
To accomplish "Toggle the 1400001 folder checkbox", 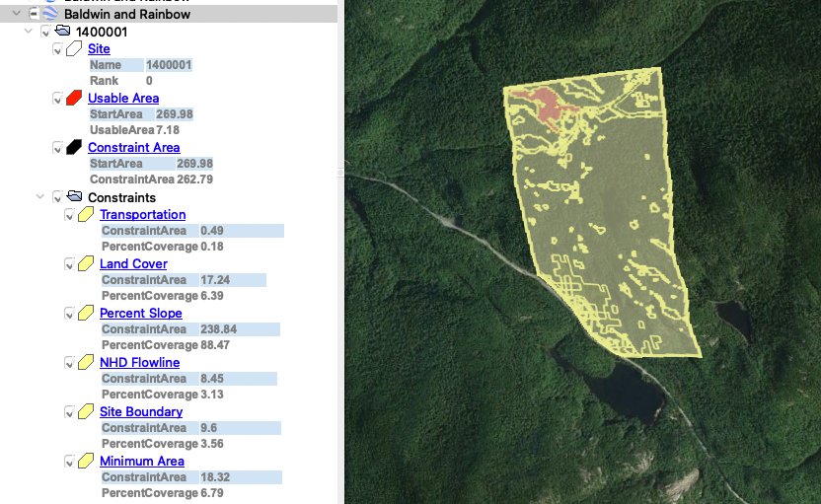I will tap(46, 32).
